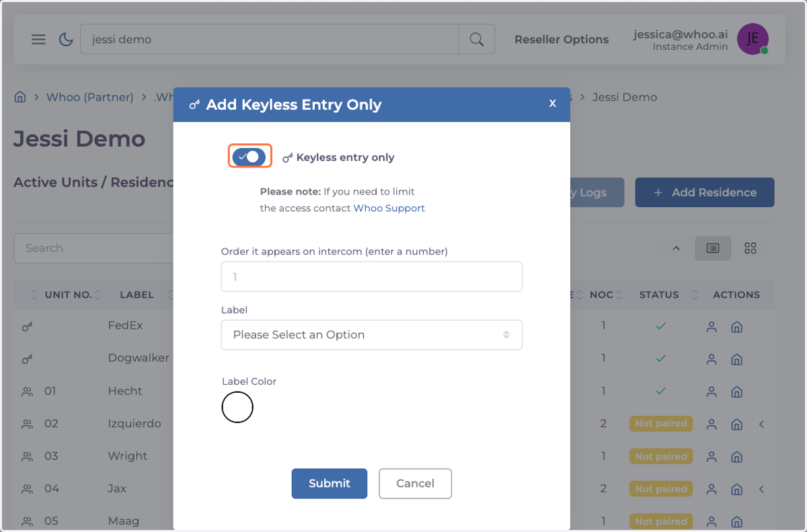
Task: Click the Hecht label cell
Action: coord(125,391)
